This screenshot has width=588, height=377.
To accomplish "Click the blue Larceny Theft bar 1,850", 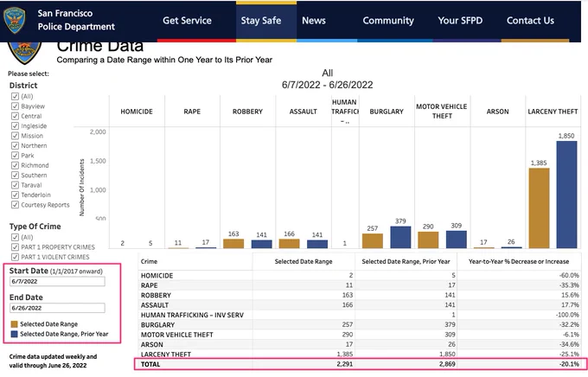I will 566,195.
